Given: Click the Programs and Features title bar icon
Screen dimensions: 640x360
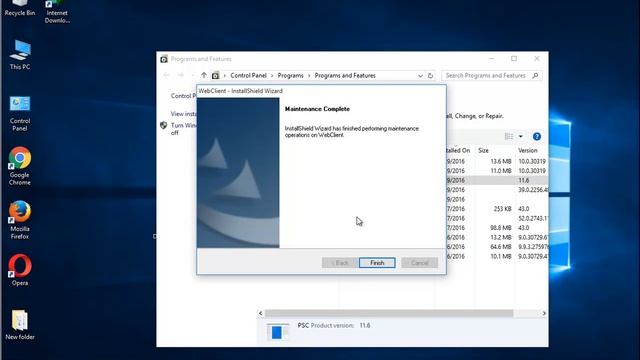Looking at the screenshot, I should (164, 59).
